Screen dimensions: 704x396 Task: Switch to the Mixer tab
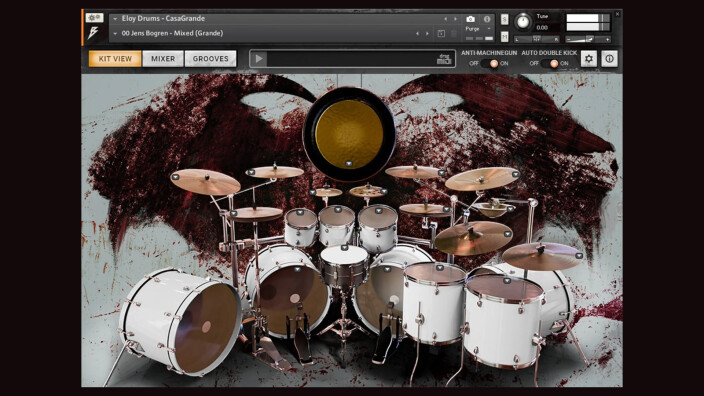[x=163, y=58]
